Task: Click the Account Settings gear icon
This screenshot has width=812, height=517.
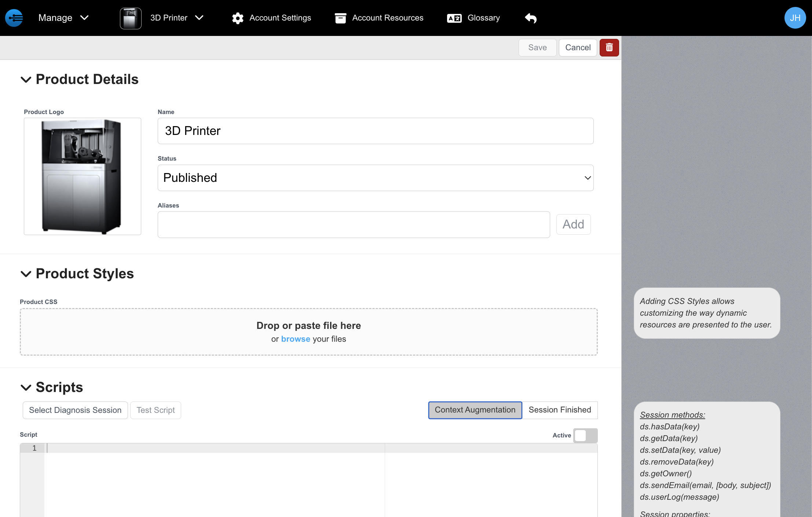Action: tap(238, 18)
